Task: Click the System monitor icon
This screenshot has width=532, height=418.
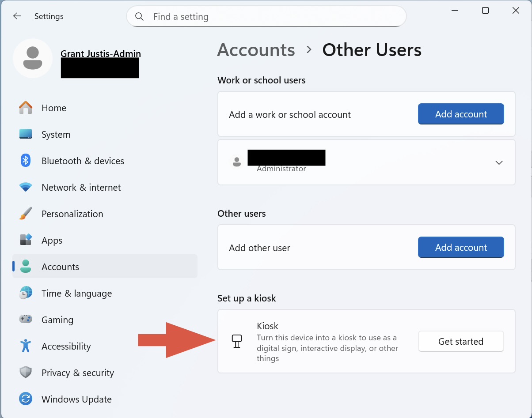Action: pos(26,134)
